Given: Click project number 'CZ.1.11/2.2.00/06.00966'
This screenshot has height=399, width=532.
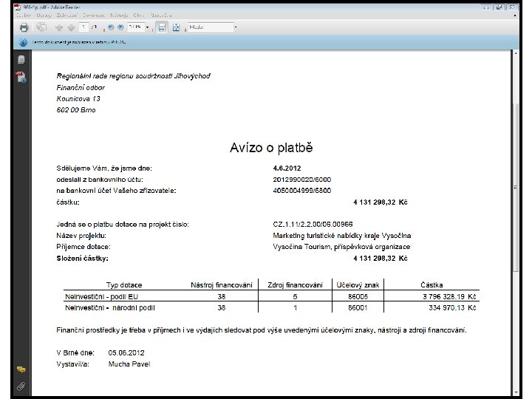Looking at the screenshot, I should (x=313, y=225).
